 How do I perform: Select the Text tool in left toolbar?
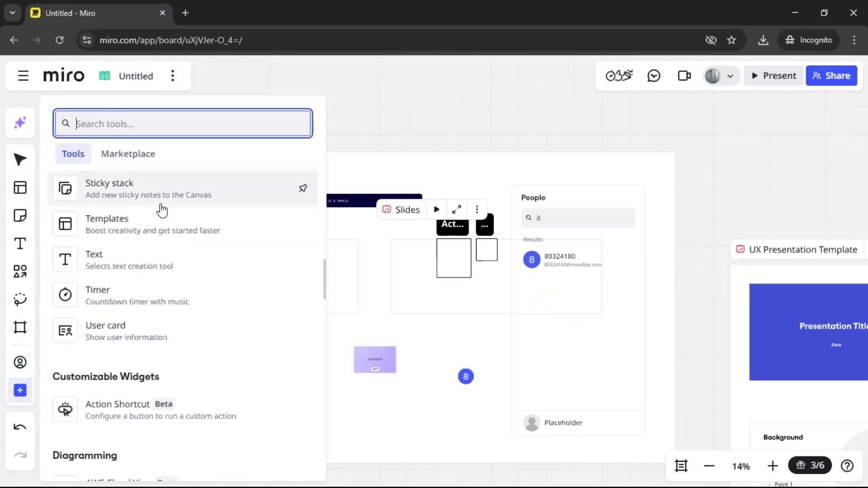tap(20, 244)
